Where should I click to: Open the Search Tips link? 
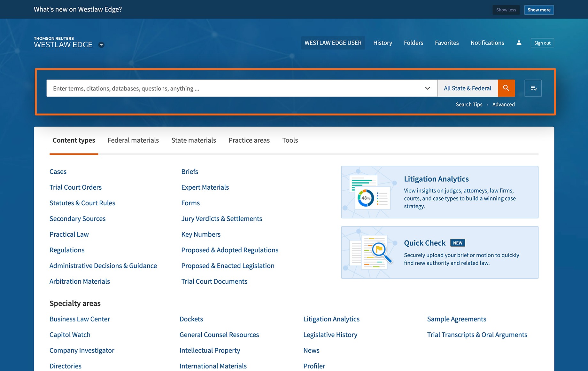tap(469, 105)
